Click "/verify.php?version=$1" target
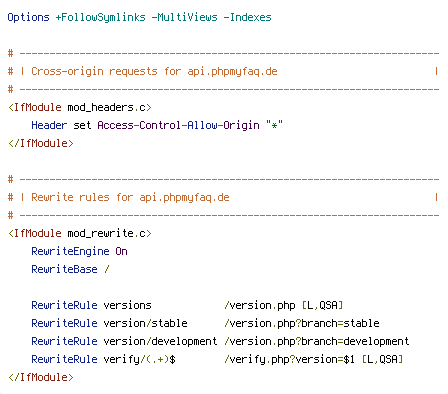The image size is (448, 394). pyautogui.click(x=290, y=359)
